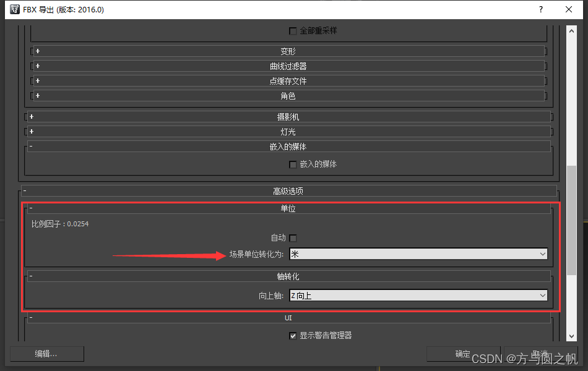
Task: Enable the 全部重采样 checkbox
Action: (x=293, y=31)
